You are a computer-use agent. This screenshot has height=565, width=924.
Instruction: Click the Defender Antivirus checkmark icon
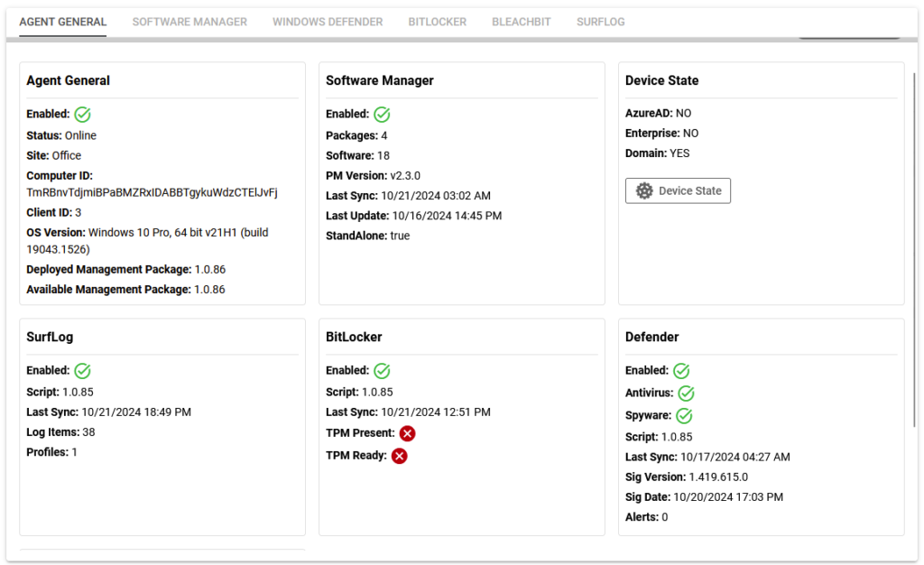point(686,394)
